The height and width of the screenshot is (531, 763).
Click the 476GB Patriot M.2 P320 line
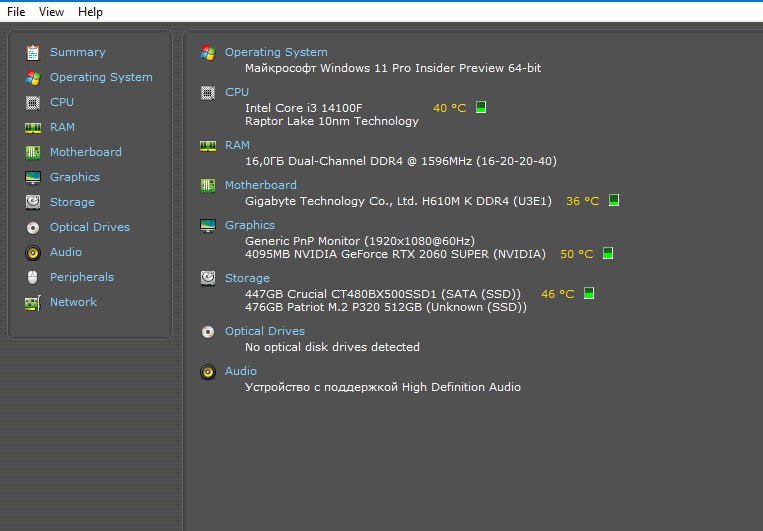coord(385,307)
